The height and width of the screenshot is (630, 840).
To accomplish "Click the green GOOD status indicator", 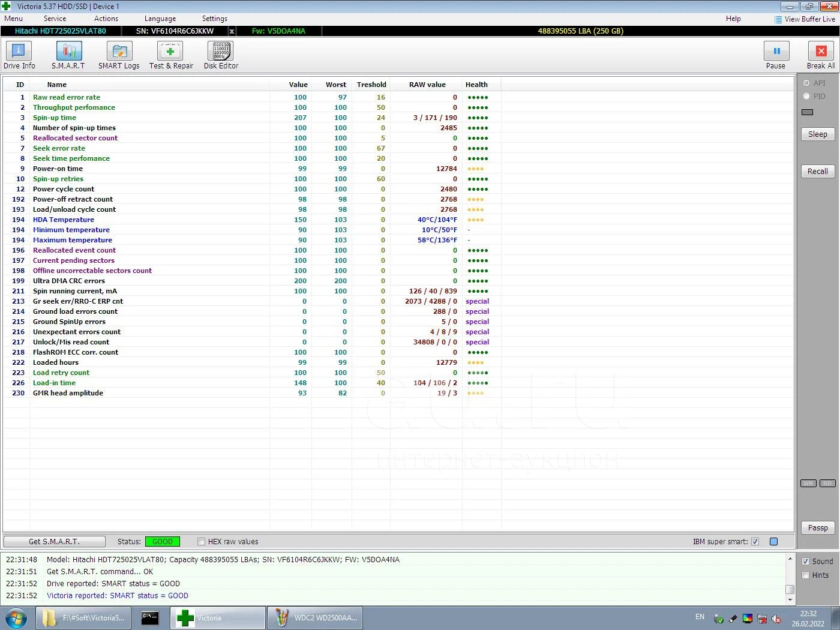I will [x=163, y=542].
